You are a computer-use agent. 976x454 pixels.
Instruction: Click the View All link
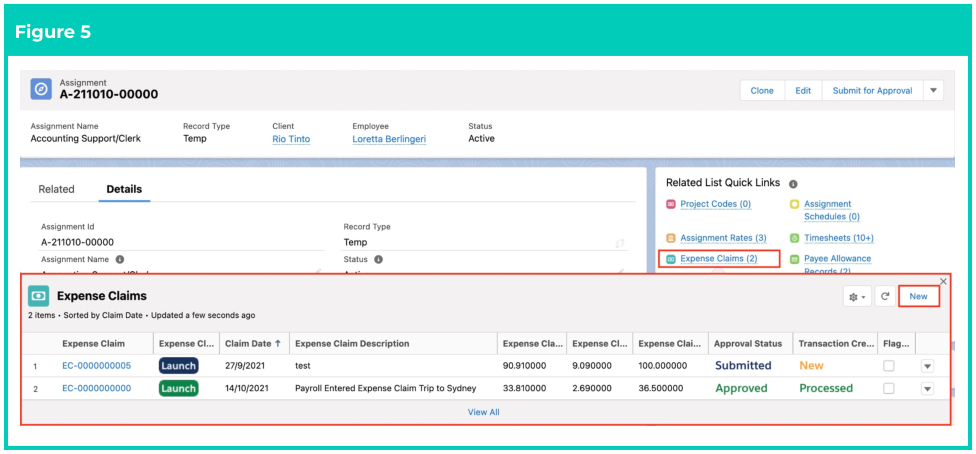click(x=484, y=412)
